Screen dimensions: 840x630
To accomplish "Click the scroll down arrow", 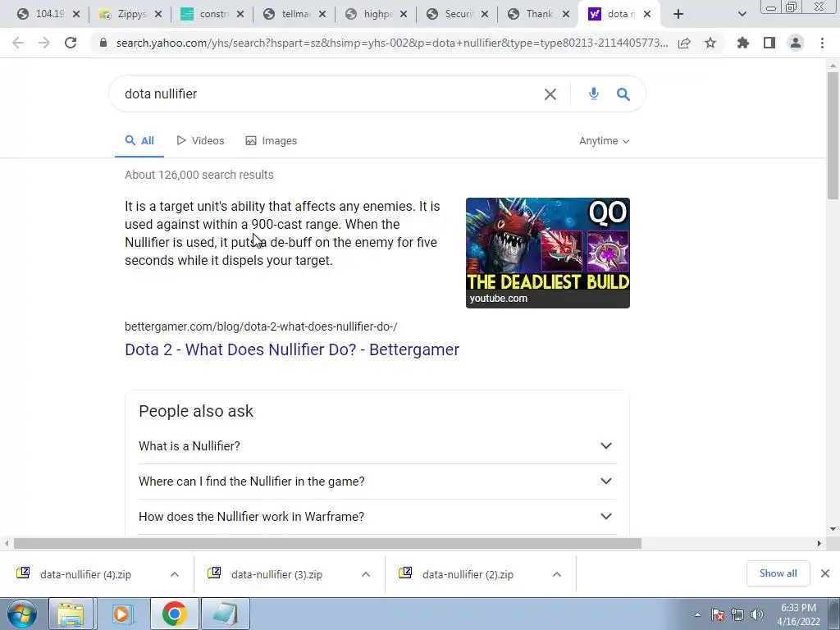I will click(x=833, y=529).
